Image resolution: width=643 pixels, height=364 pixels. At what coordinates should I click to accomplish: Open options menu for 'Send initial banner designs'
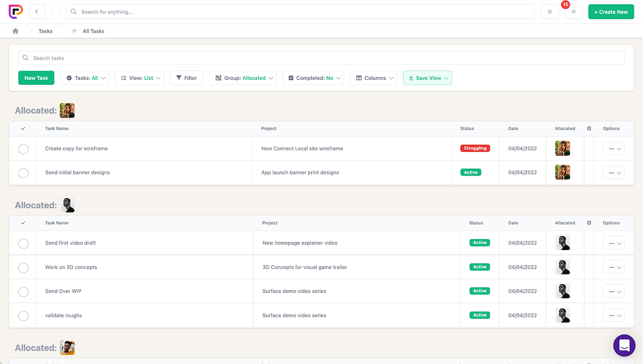[x=614, y=172]
